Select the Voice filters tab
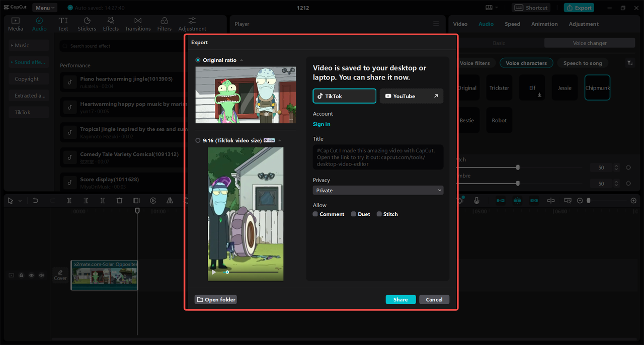 point(474,63)
